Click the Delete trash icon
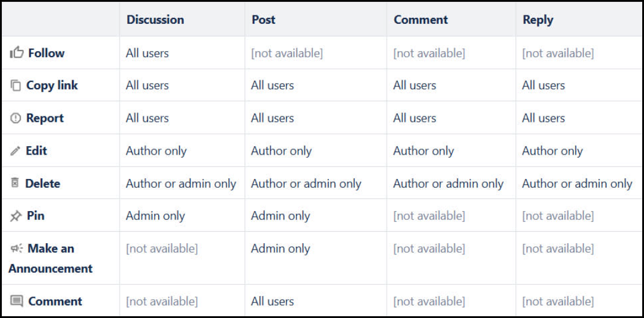Image resolution: width=644 pixels, height=318 pixels. coord(15,184)
